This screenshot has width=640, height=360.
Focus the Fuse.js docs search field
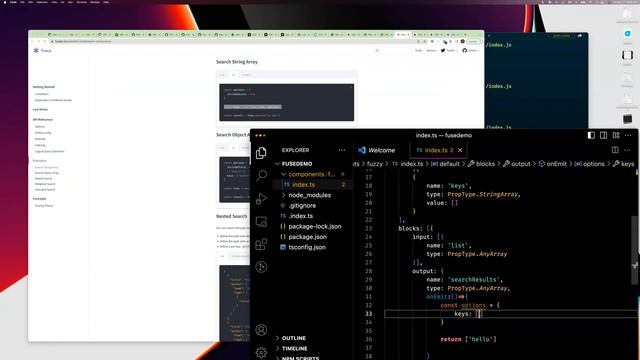coord(393,50)
